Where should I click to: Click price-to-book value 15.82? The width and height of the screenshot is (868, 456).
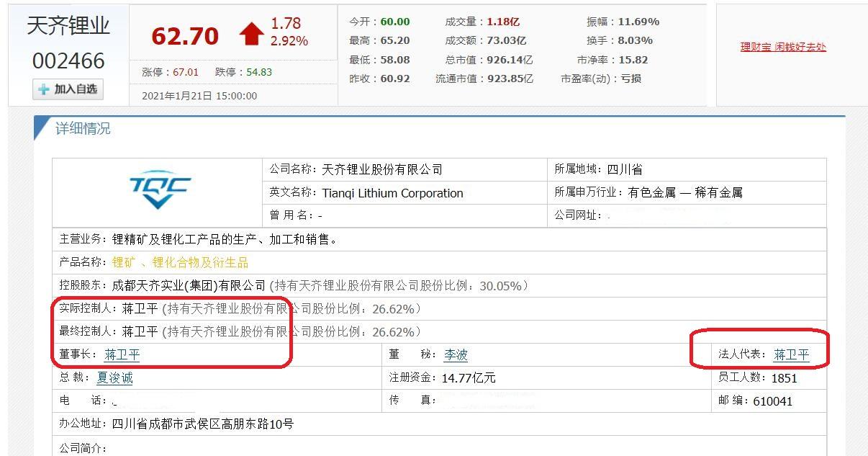pos(633,60)
